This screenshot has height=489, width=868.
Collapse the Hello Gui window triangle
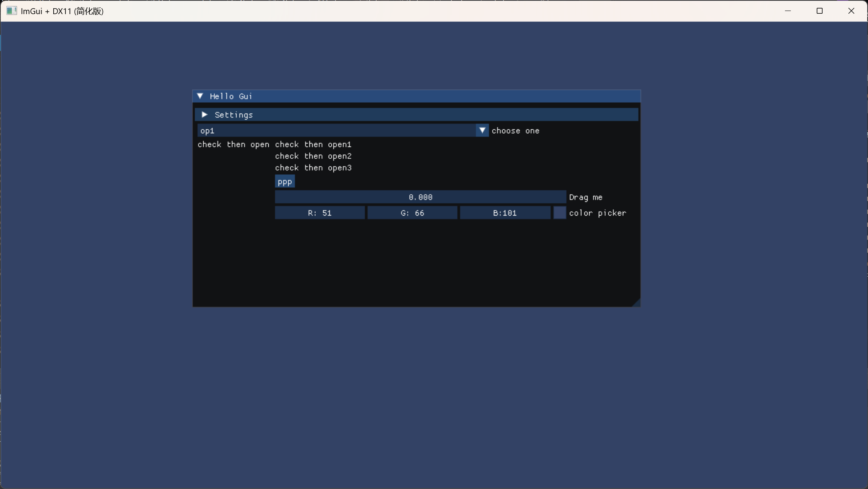pyautogui.click(x=200, y=96)
